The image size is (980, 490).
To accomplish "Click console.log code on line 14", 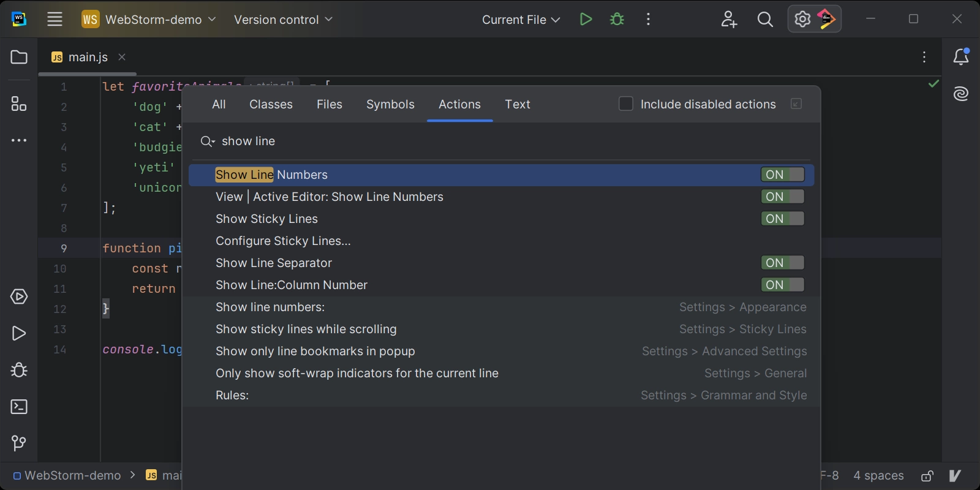I will [142, 349].
